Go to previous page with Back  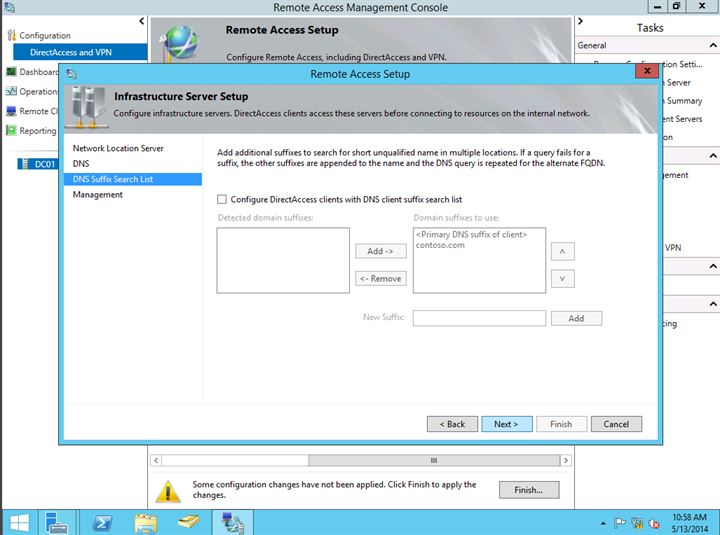(452, 424)
